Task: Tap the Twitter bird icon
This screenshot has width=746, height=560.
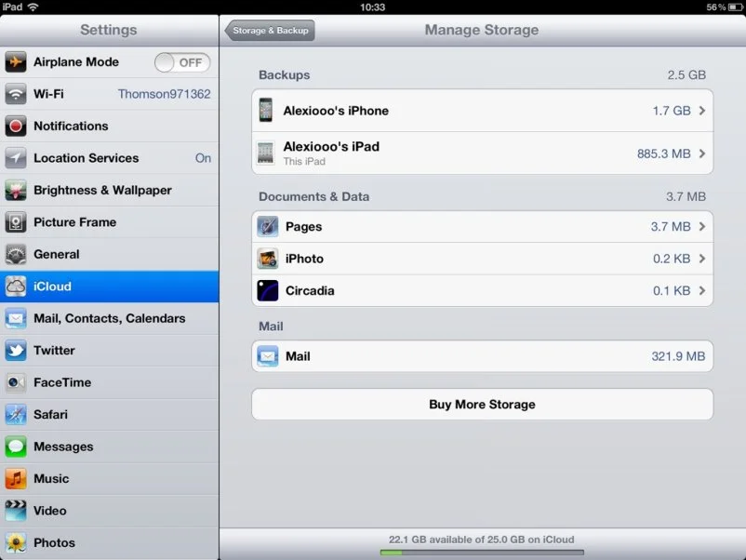Action: point(16,350)
